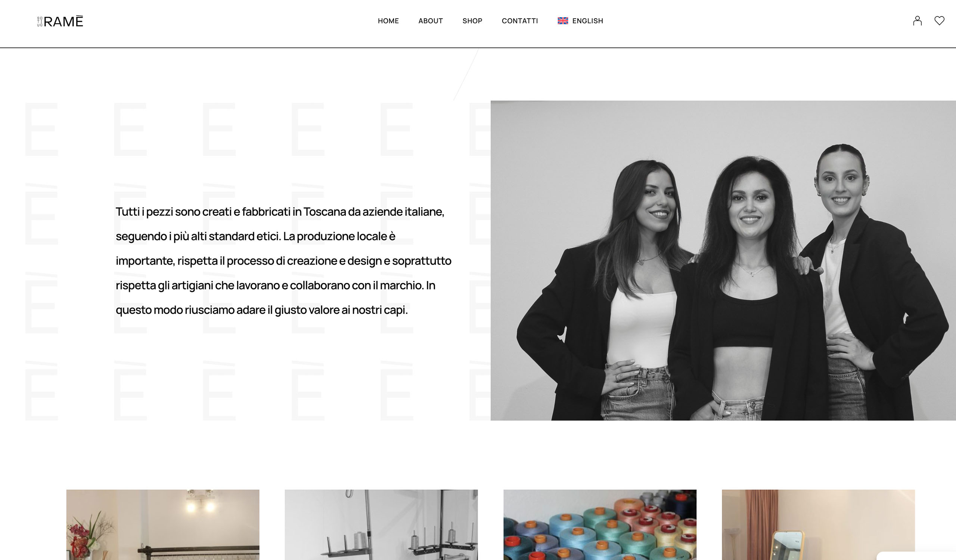Open the SHOP menu item
The image size is (956, 560).
pos(472,21)
